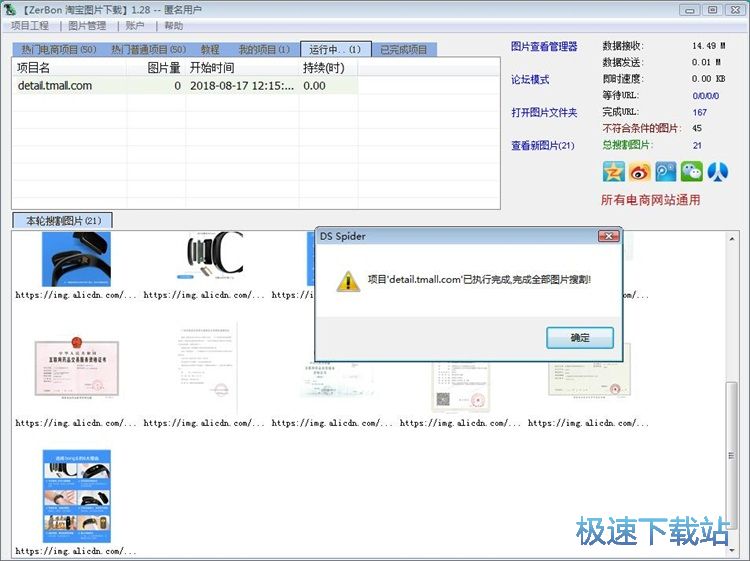Click 打开图片文件夹 link
Viewport: 750px width, 561px height.
coord(544,112)
